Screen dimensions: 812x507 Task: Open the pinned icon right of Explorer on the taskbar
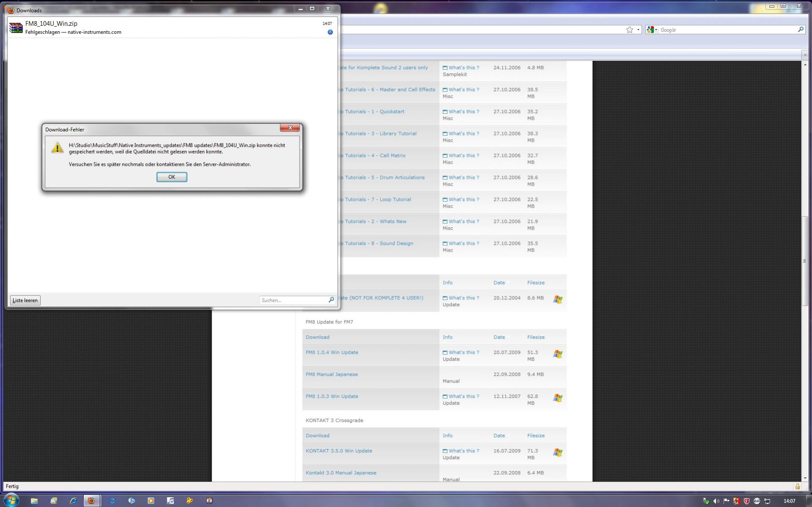coord(54,501)
